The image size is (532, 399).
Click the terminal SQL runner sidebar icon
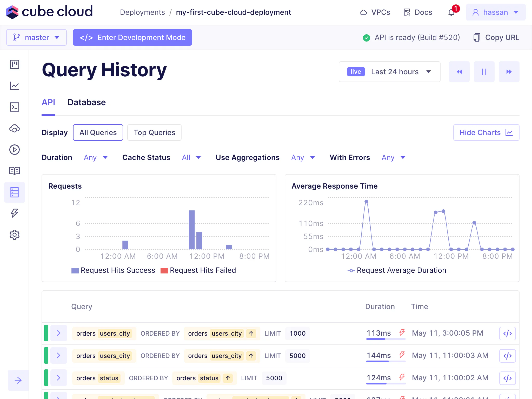(x=15, y=107)
